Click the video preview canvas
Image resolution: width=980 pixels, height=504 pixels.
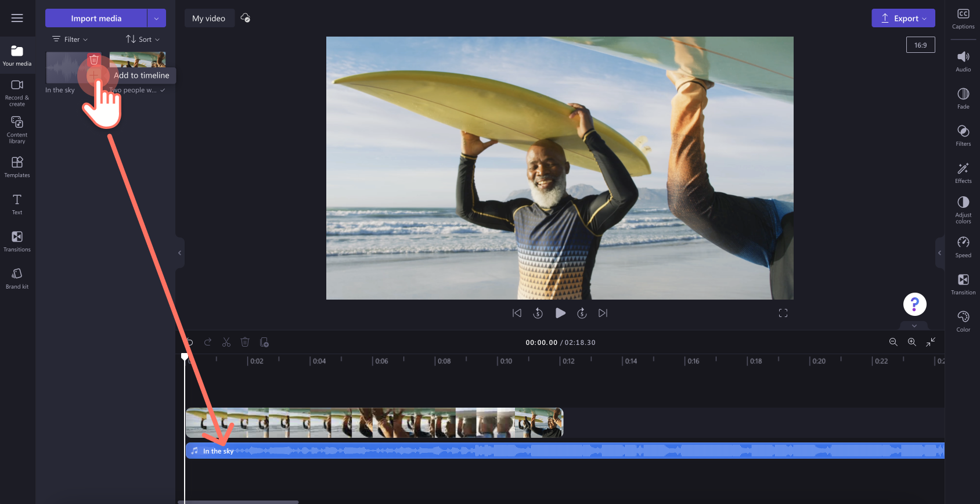[560, 168]
